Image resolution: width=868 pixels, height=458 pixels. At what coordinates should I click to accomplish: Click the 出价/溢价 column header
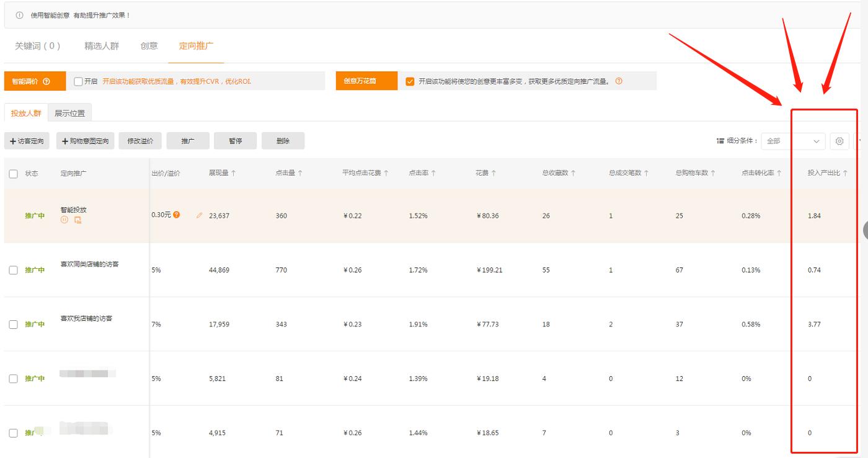pyautogui.click(x=166, y=174)
